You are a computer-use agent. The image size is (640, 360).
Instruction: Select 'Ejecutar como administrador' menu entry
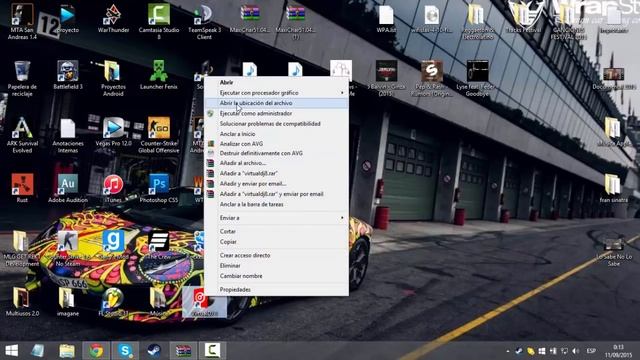pos(256,113)
